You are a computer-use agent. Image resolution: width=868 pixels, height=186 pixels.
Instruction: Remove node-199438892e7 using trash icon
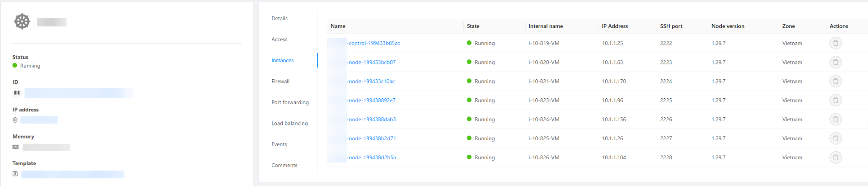835,100
